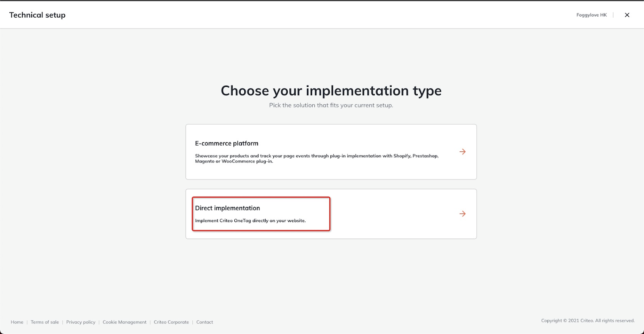Open the Home footer link

pos(17,322)
